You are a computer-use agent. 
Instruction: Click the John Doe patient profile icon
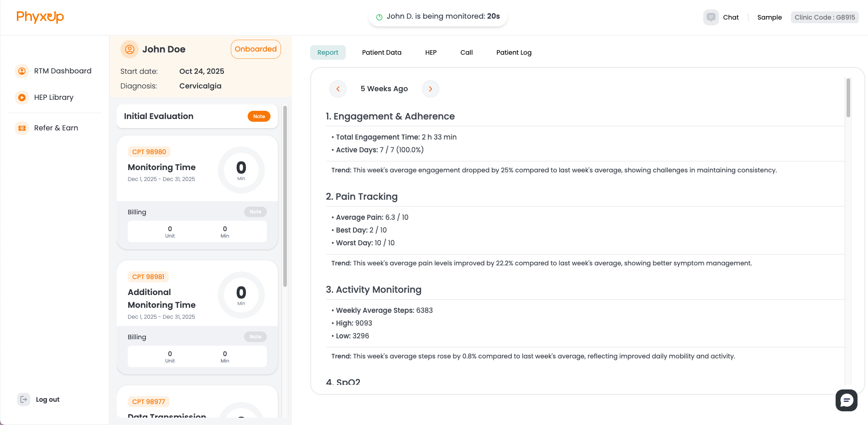129,49
